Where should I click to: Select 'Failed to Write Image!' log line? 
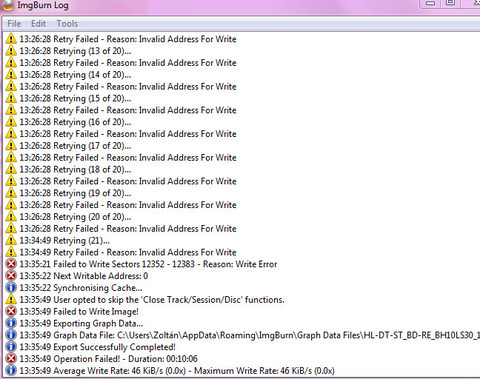coord(79,312)
